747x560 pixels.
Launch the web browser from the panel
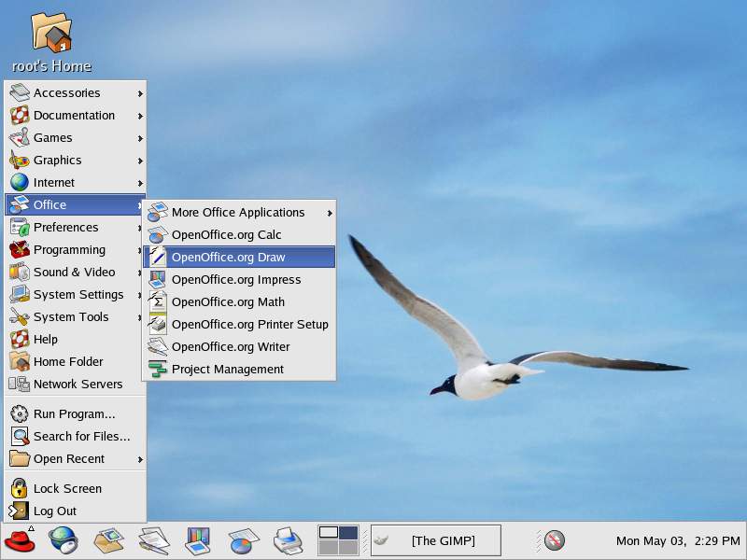[63, 541]
